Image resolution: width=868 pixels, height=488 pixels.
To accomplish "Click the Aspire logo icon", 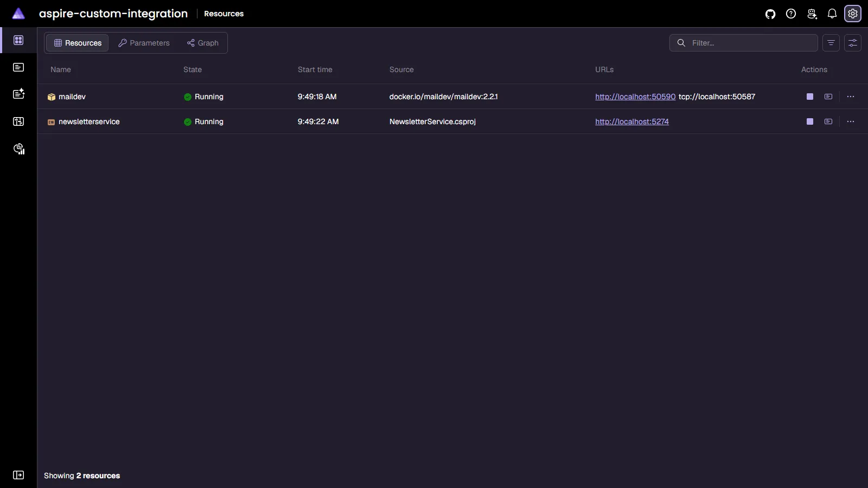I will pos(18,14).
